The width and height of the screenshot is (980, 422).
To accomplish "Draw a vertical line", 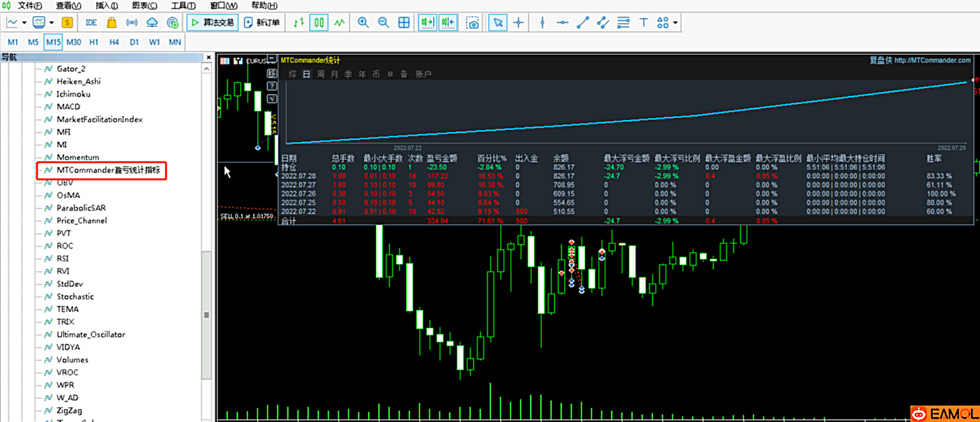I will click(542, 23).
